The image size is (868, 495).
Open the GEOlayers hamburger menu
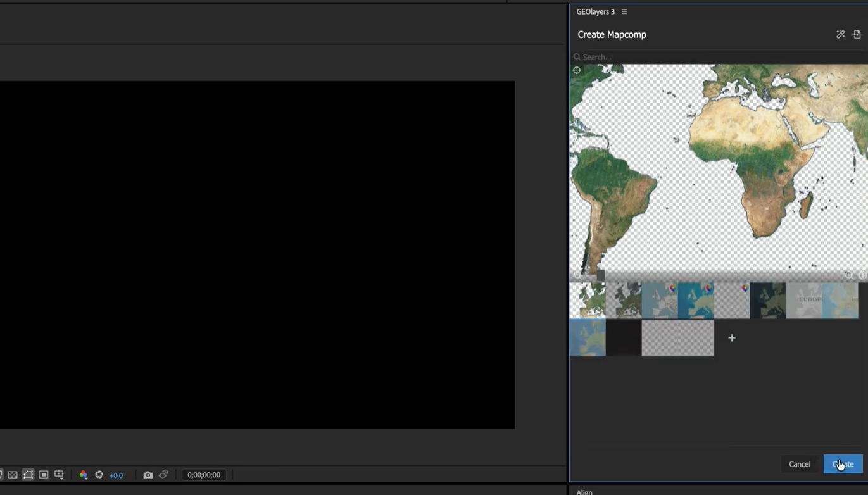[624, 11]
